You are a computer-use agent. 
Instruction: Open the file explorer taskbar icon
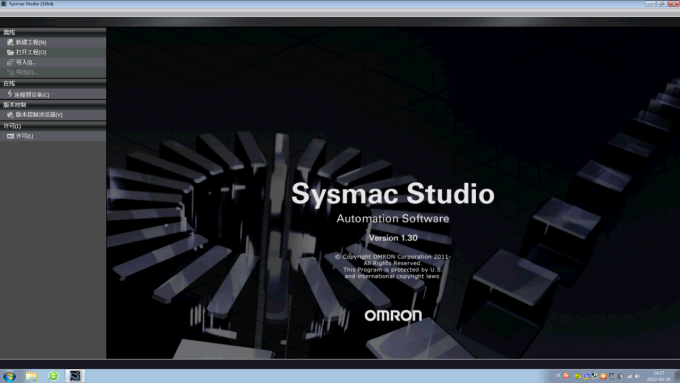tap(31, 376)
